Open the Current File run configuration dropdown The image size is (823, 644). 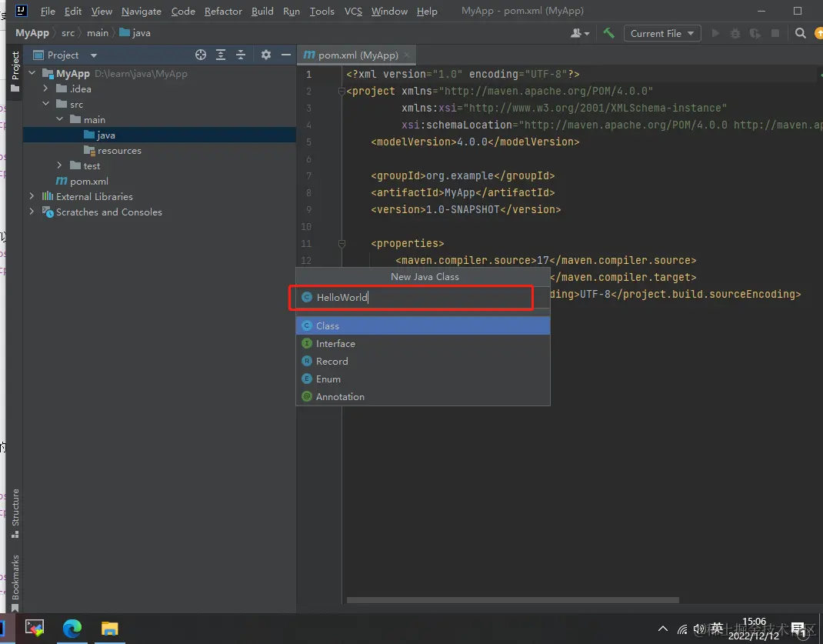pyautogui.click(x=661, y=33)
